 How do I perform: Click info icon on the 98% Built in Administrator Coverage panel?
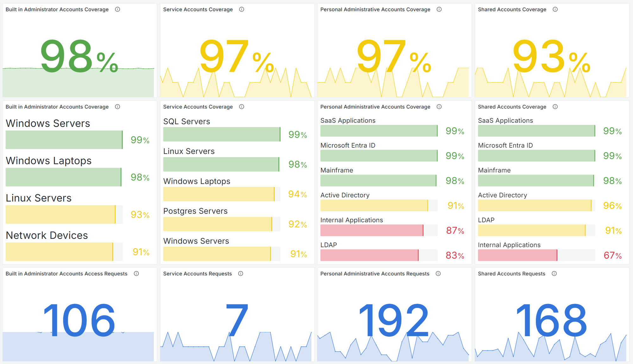117,9
